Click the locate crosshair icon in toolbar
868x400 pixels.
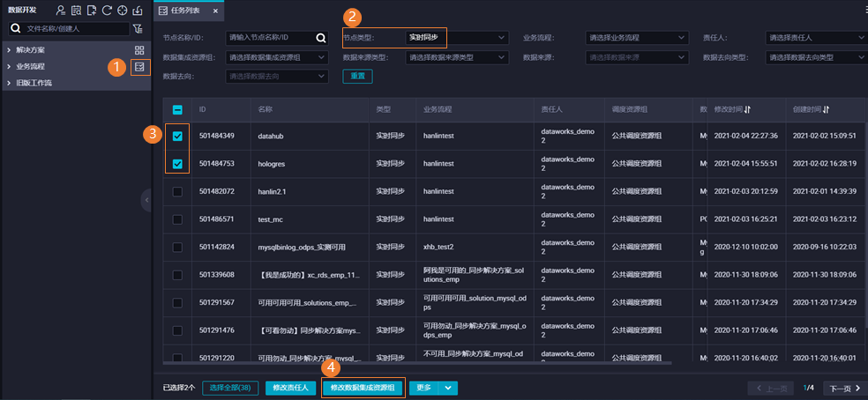coord(123,11)
